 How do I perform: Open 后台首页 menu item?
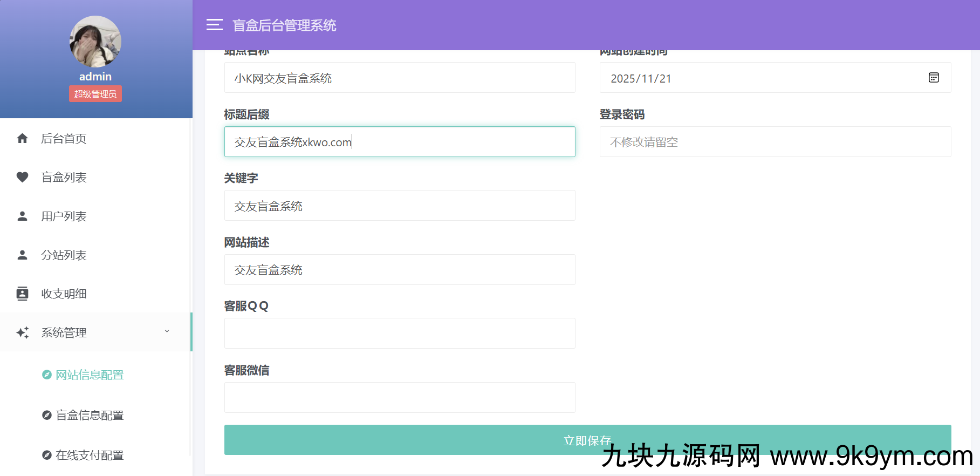[95, 139]
